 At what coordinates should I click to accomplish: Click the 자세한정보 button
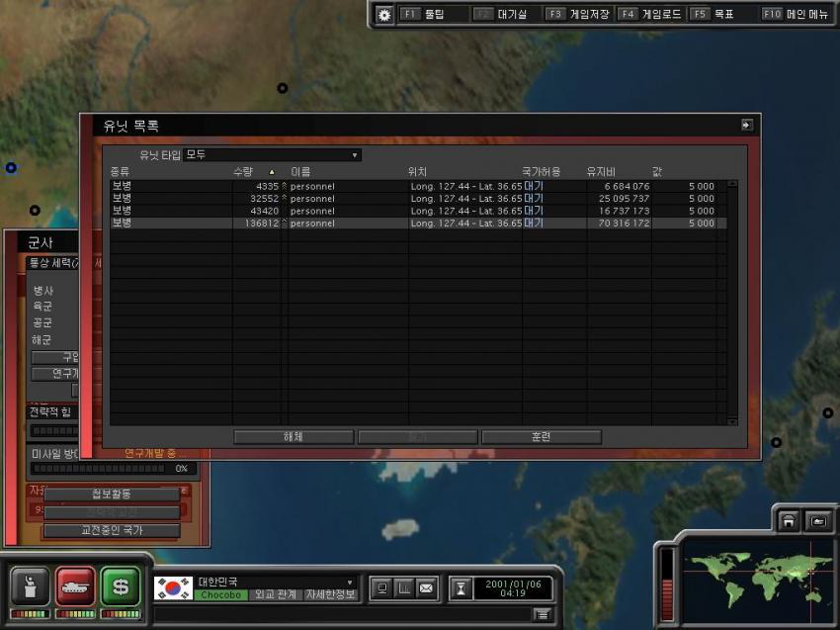point(330,594)
